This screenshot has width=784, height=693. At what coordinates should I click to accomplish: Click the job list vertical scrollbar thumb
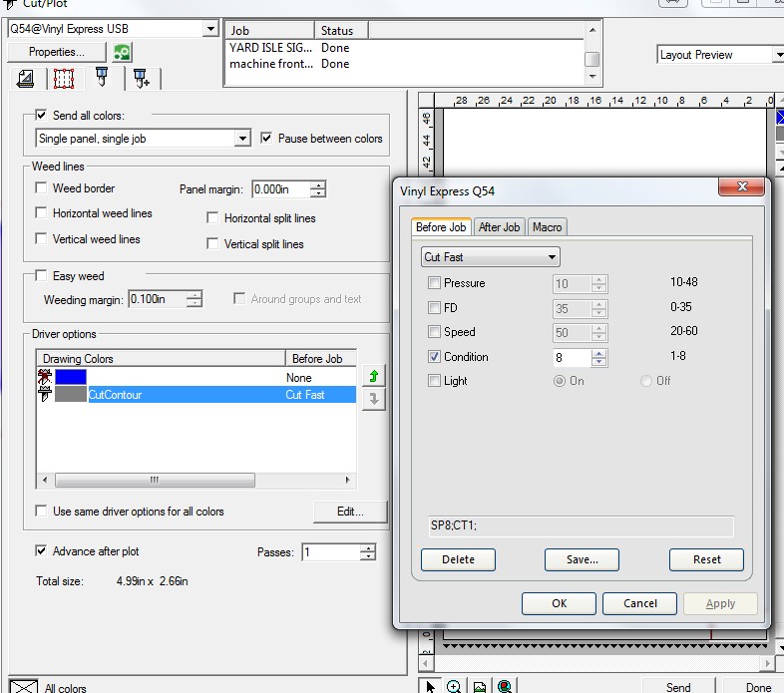click(592, 59)
